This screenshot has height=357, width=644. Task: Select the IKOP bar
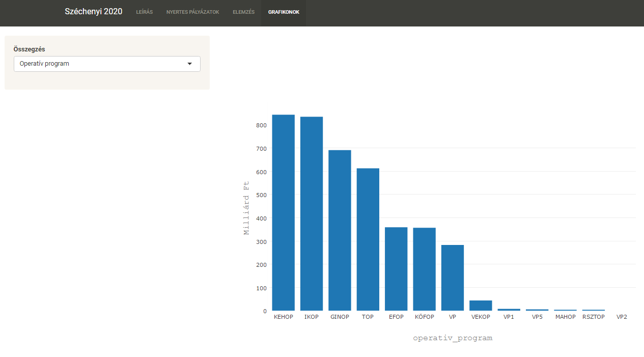312,214
